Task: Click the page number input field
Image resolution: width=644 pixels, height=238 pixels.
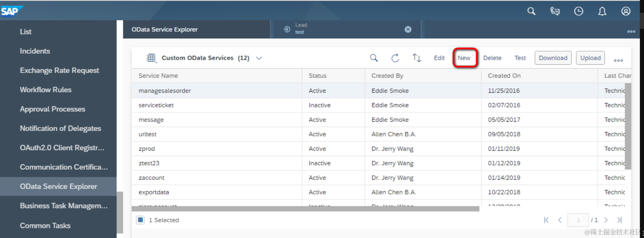Action: click(578, 220)
